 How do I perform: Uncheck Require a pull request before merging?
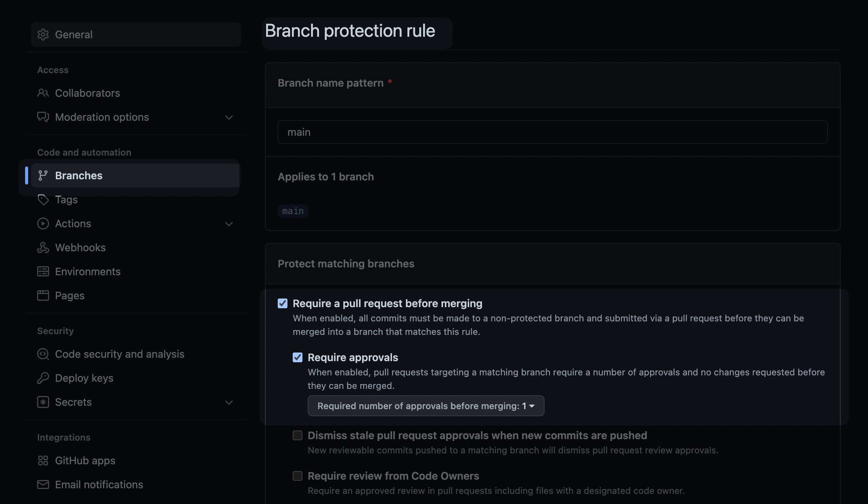(283, 303)
